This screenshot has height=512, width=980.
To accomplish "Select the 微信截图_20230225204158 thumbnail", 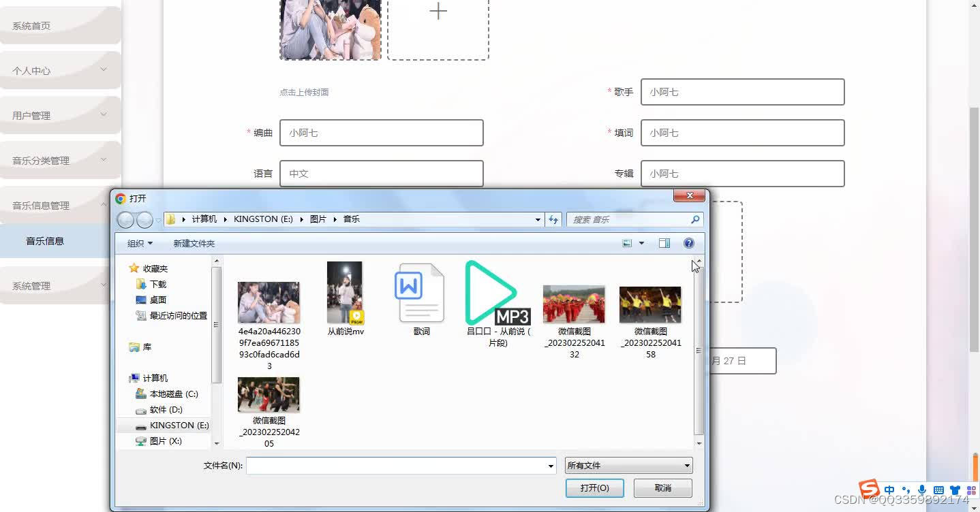I will pos(650,304).
